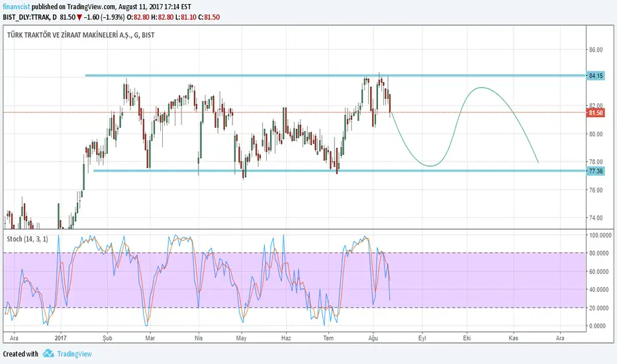617x364 pixels.
Task: Open the TradingView link at bottom
Action: [x=74, y=354]
